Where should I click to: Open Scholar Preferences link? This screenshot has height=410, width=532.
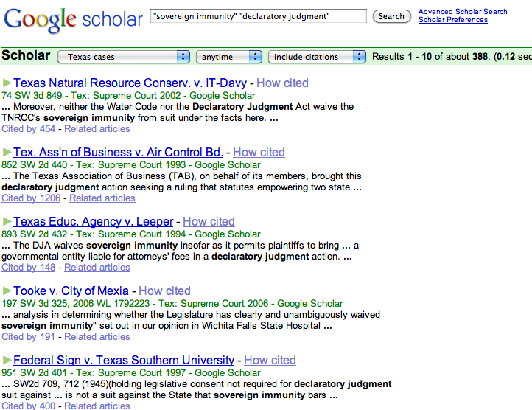pyautogui.click(x=453, y=20)
